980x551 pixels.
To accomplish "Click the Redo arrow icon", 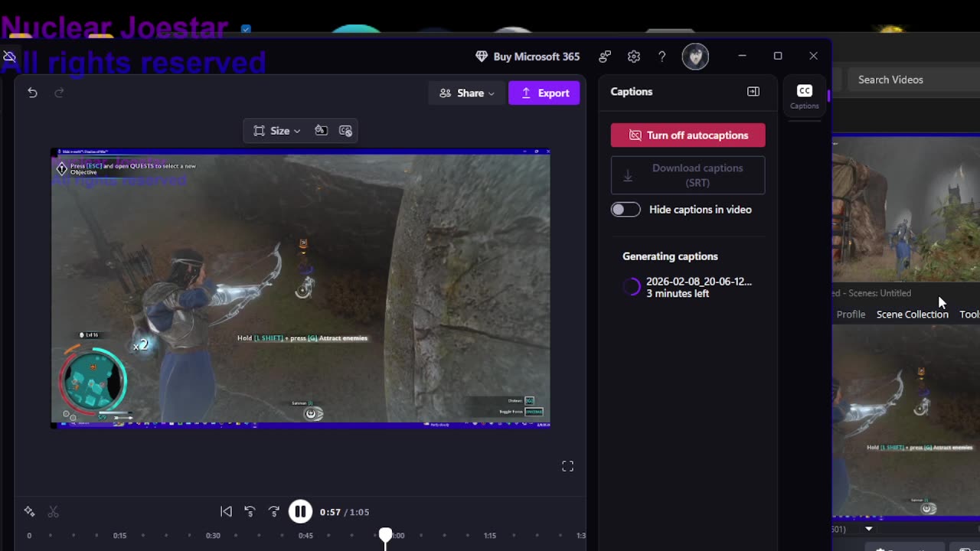I will (x=59, y=93).
